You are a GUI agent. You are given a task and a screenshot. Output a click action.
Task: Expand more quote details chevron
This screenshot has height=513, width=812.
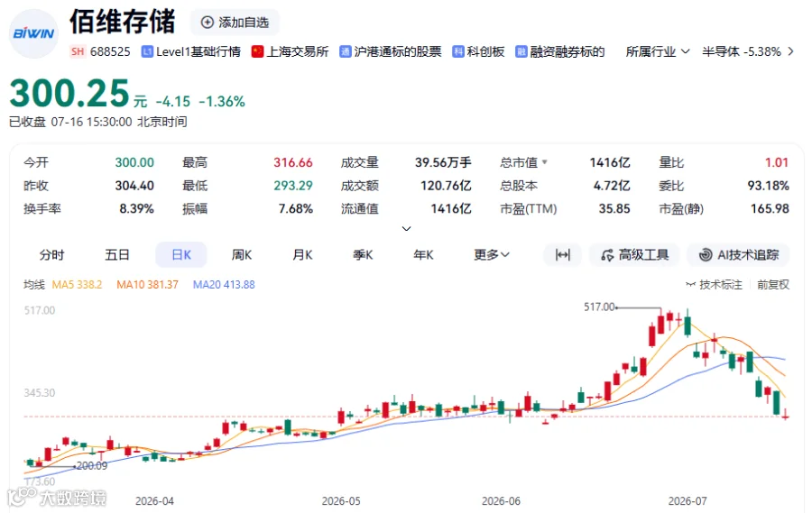[x=407, y=228]
